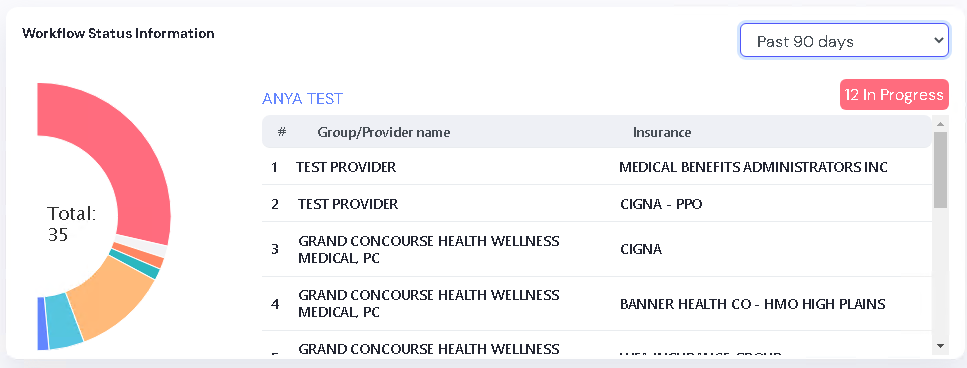
Task: Click the dark blue donut chart segment
Action: (x=41, y=324)
